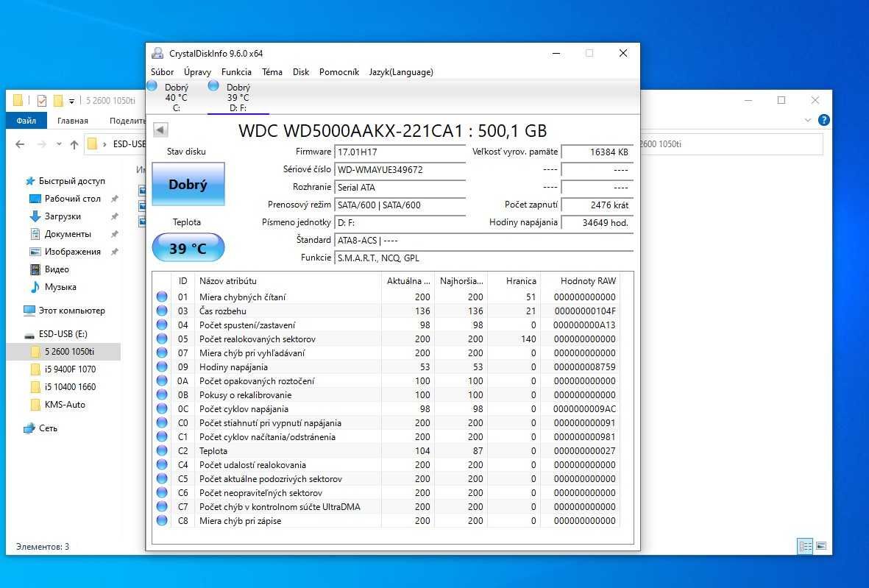Click the Dobrý health status button
The height and width of the screenshot is (588, 869).
click(188, 184)
